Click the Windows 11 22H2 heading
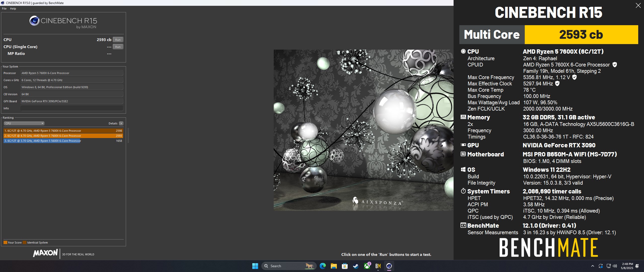Image resolution: width=644 pixels, height=272 pixels. [546, 169]
